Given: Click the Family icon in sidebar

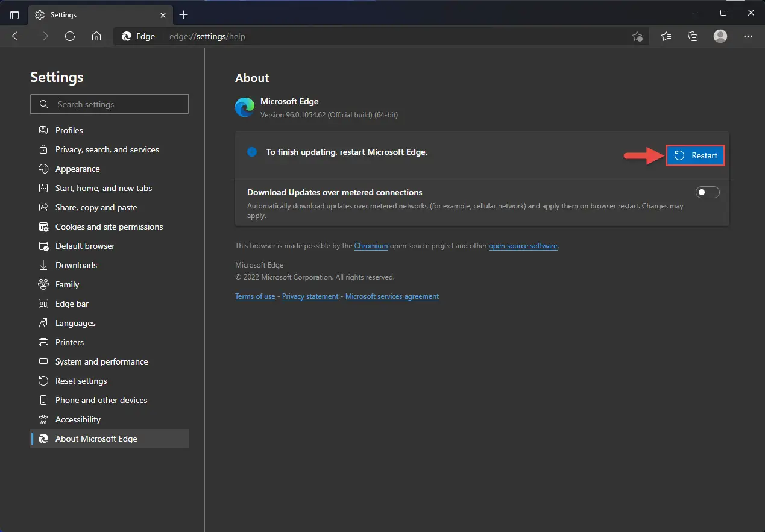Looking at the screenshot, I should tap(43, 284).
